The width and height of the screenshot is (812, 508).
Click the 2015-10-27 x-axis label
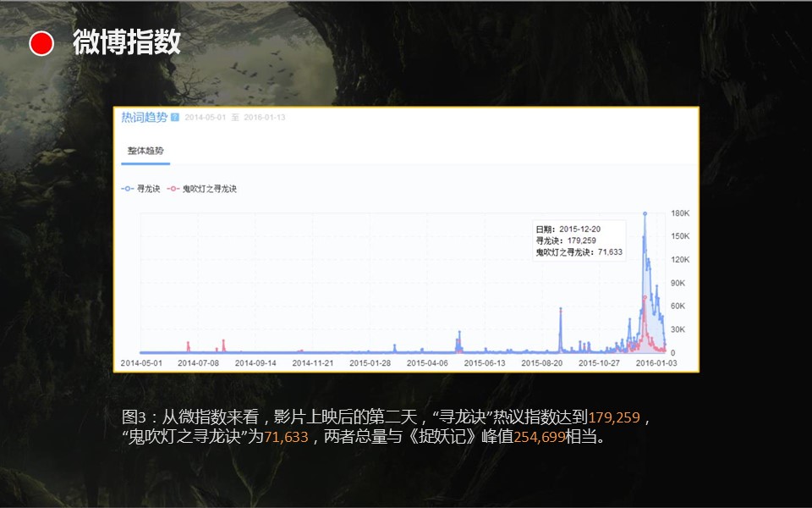[599, 363]
